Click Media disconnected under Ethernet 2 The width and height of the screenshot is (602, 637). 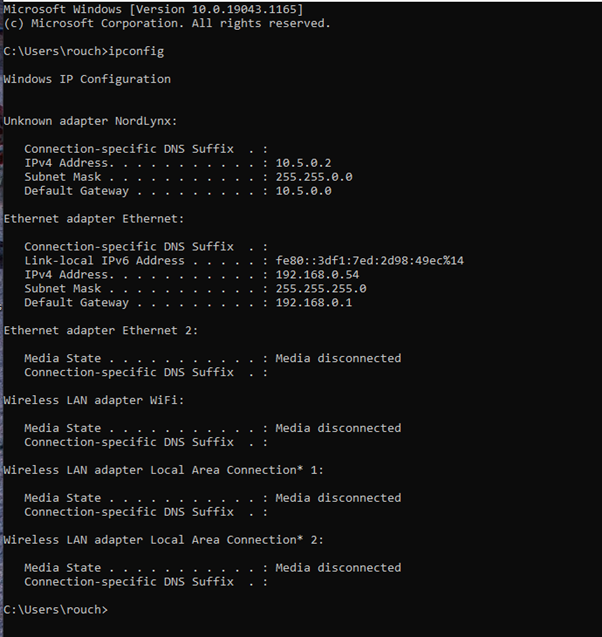338,358
